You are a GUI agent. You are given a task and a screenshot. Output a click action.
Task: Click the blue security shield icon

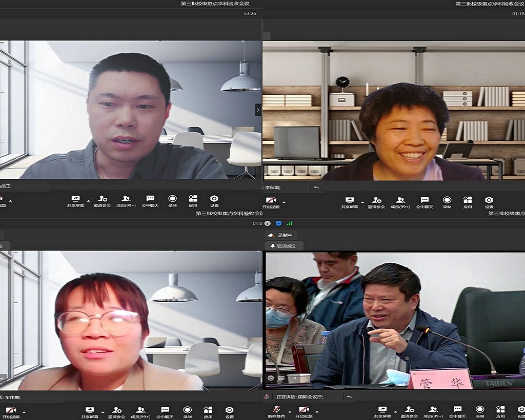[278, 223]
